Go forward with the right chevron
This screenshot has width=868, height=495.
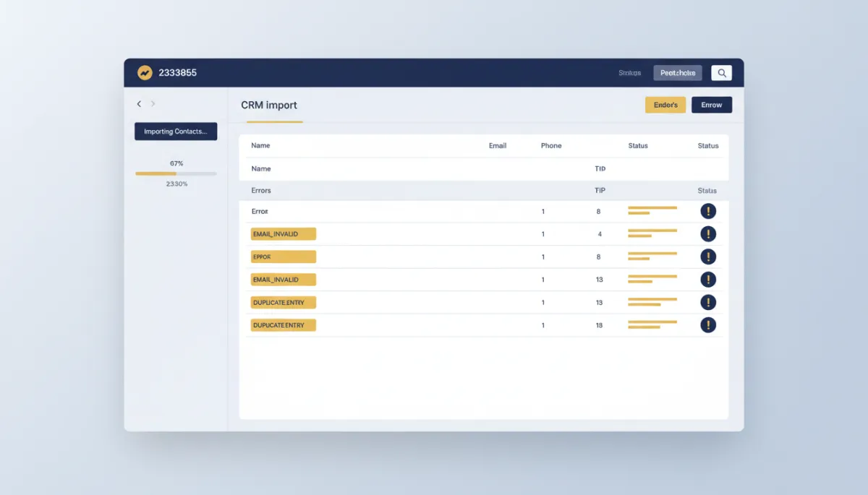[x=153, y=104]
